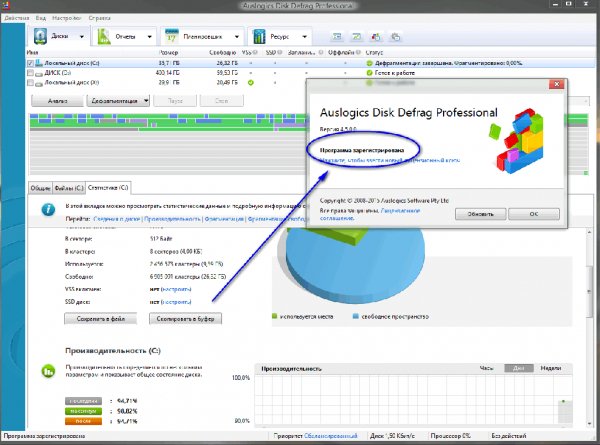
Task: Open the Справка menu
Action: click(x=99, y=18)
